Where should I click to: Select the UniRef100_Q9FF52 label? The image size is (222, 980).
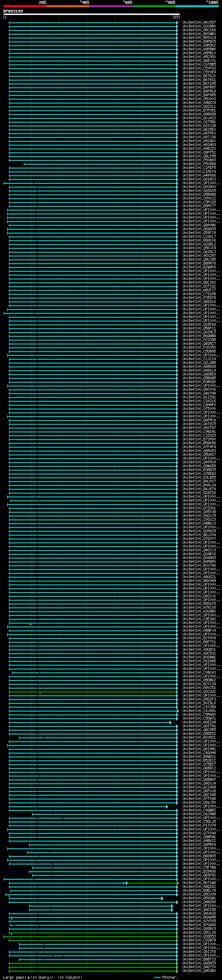coord(199,153)
